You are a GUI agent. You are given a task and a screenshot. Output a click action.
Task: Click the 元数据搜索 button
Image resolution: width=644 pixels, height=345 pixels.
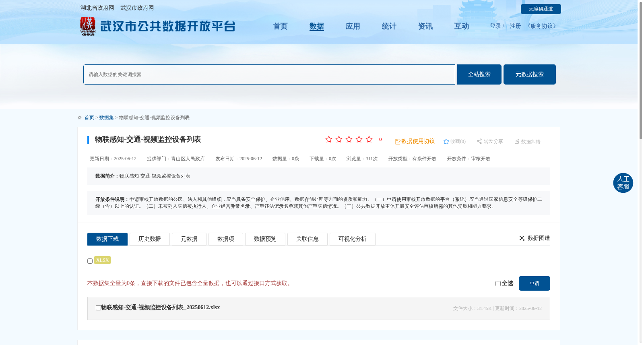coord(530,74)
